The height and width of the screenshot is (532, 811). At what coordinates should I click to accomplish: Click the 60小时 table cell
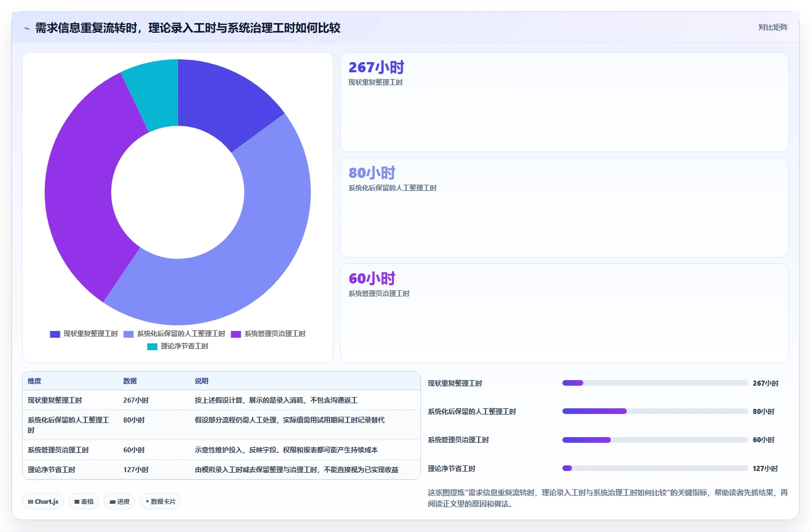click(134, 450)
